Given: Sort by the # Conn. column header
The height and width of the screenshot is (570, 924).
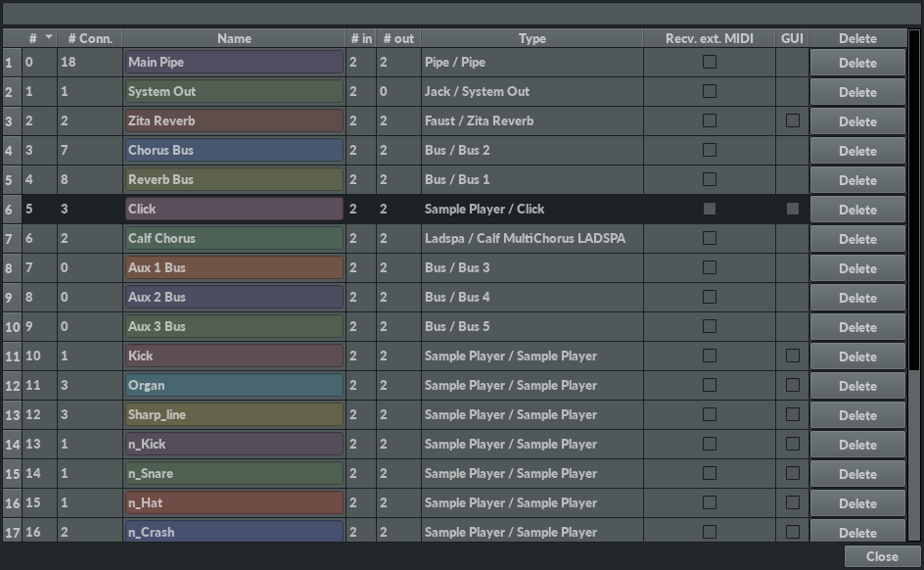Looking at the screenshot, I should [90, 38].
